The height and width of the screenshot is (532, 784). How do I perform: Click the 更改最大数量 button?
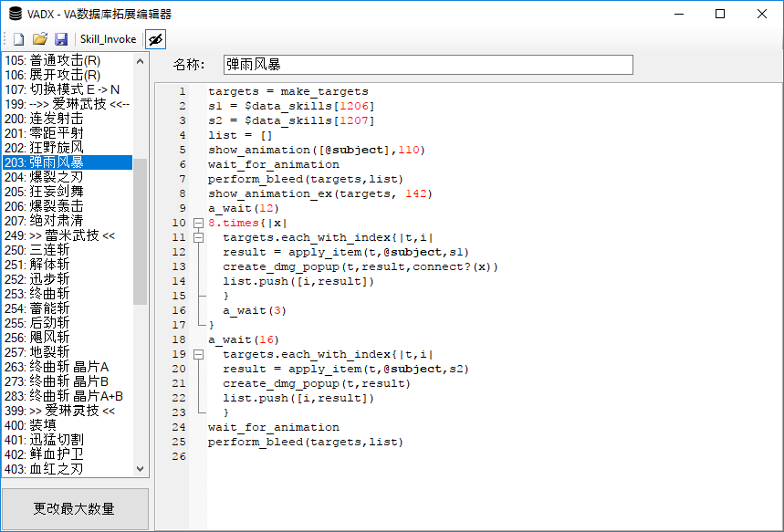click(75, 508)
